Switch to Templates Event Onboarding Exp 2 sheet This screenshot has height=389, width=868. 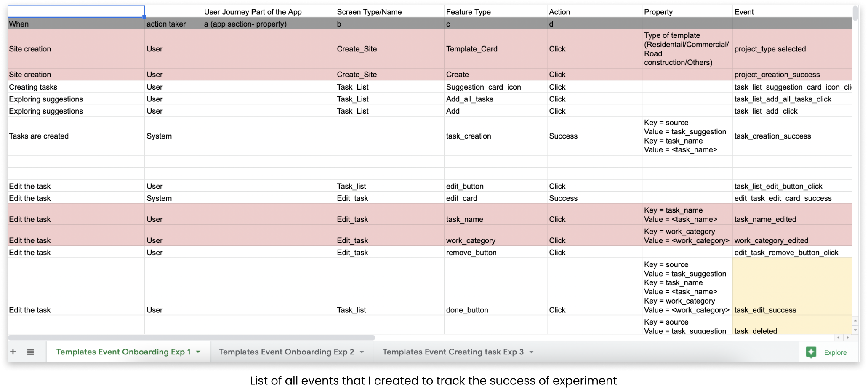coord(286,352)
